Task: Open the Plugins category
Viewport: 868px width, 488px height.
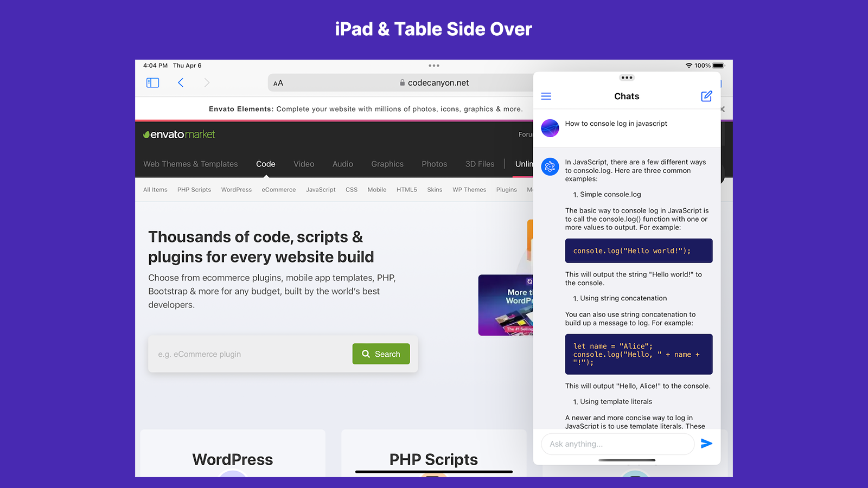Action: [507, 190]
